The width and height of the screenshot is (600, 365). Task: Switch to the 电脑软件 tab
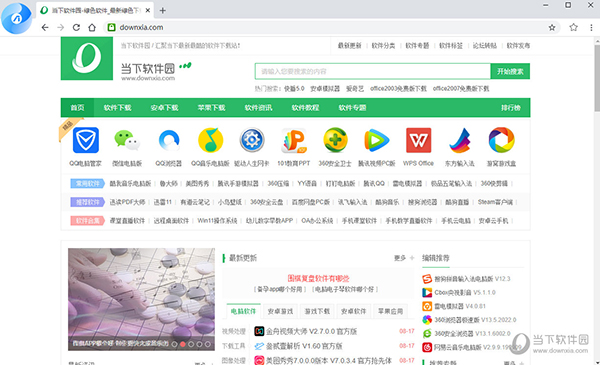(x=243, y=311)
